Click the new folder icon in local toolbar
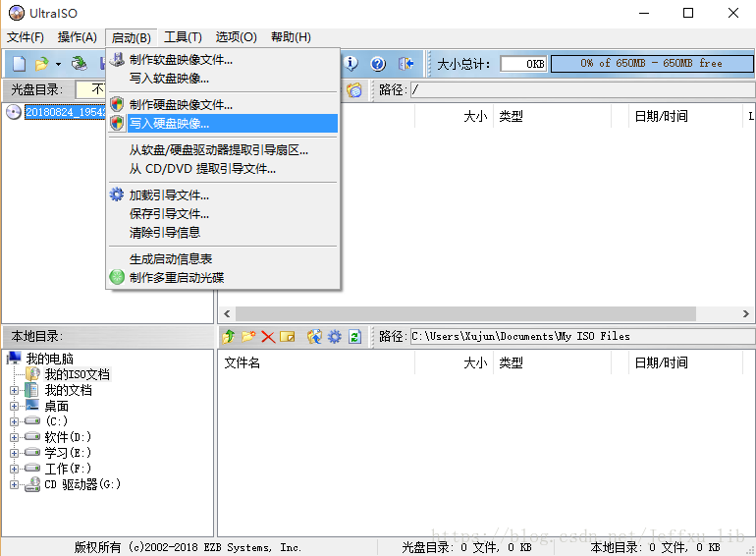Image resolution: width=756 pixels, height=556 pixels. coord(248,336)
